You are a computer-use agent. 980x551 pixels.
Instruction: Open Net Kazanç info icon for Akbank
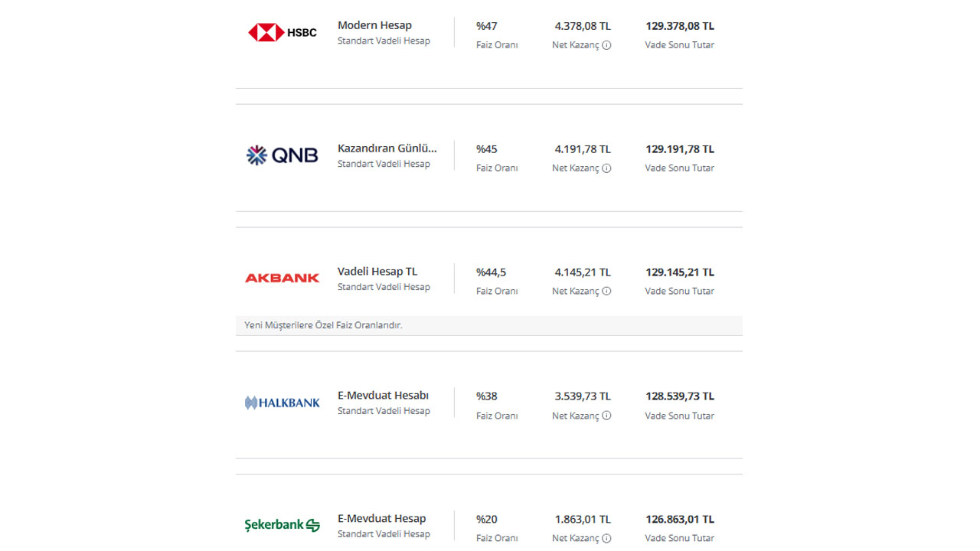[606, 292]
